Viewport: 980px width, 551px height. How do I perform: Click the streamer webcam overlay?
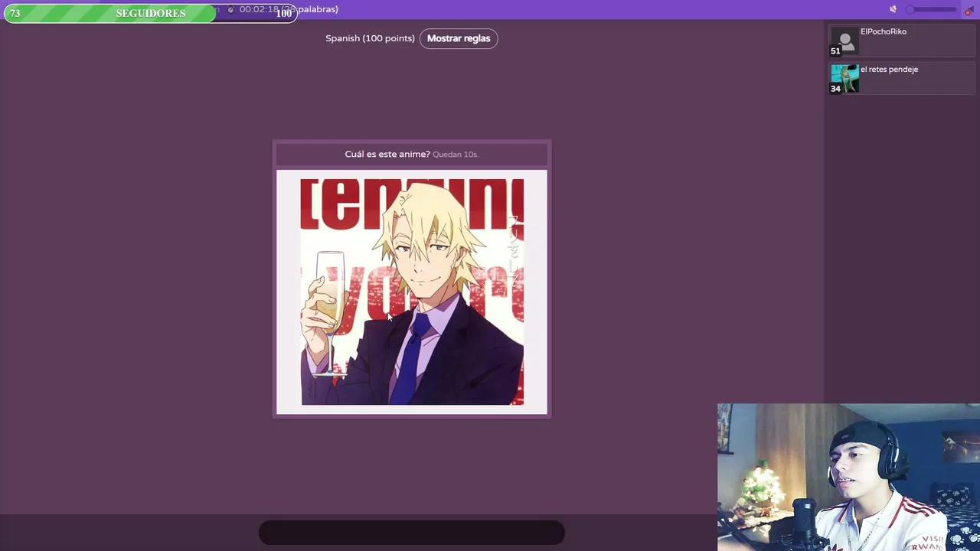click(848, 477)
